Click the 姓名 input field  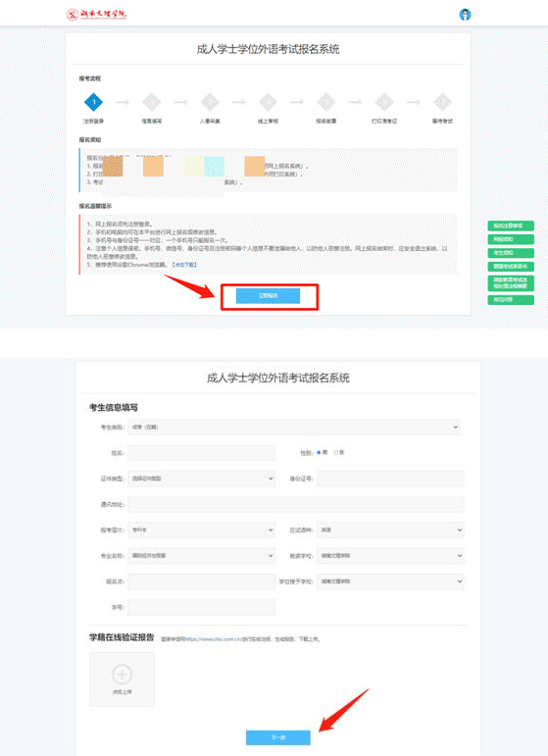(202, 453)
